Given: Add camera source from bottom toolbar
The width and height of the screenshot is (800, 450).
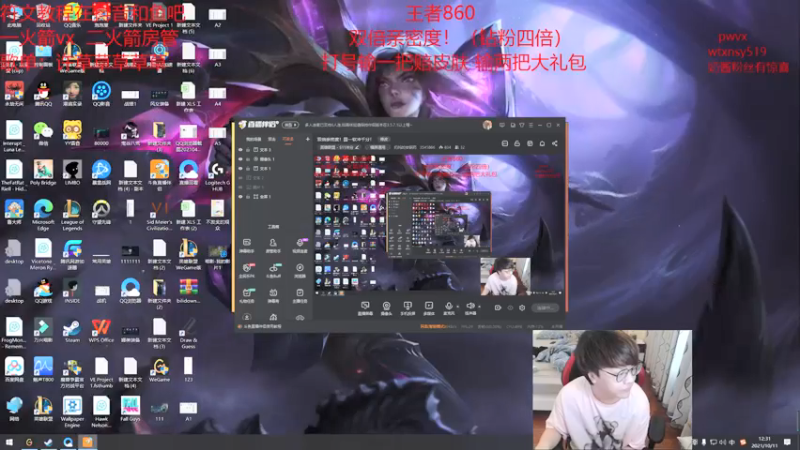Looking at the screenshot, I should [386, 308].
